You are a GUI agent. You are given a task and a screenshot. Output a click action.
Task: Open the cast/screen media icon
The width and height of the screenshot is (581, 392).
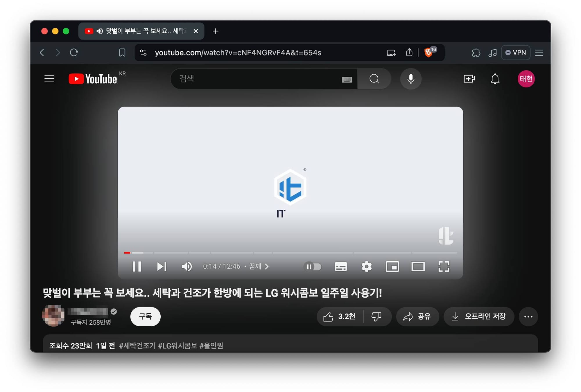pos(391,53)
